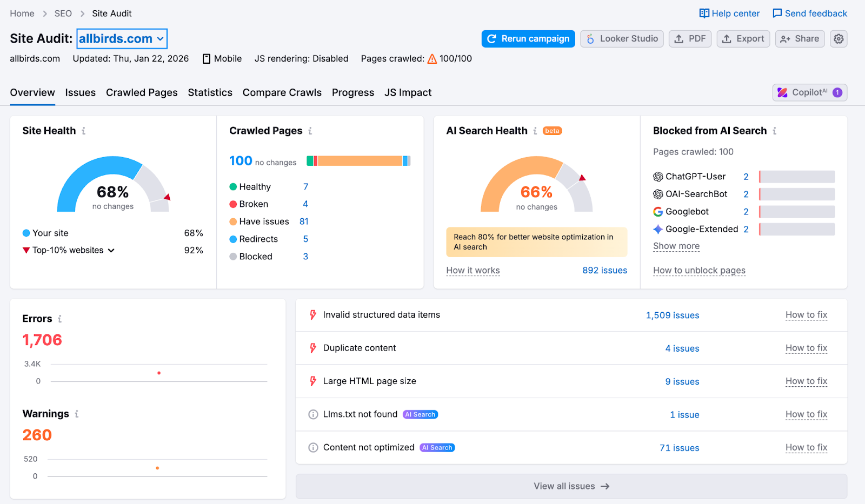Click the pages crawled warning triangle icon

pos(432,59)
